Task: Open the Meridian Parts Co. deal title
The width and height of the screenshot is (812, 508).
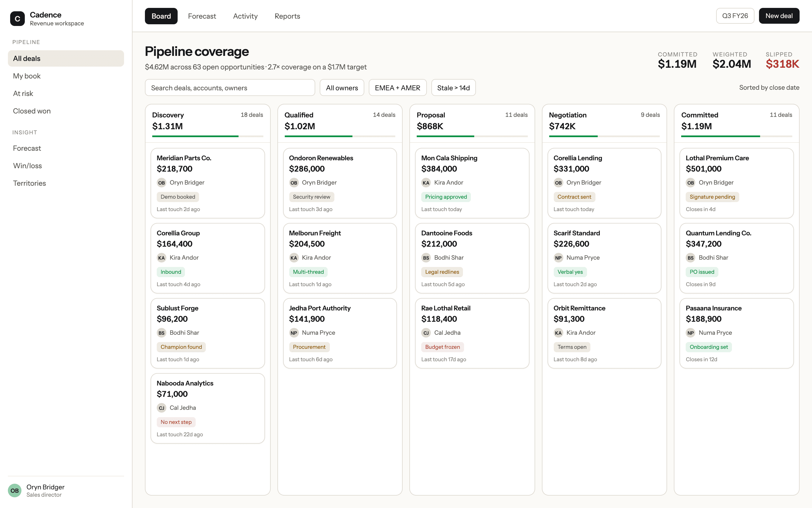Action: pos(184,158)
